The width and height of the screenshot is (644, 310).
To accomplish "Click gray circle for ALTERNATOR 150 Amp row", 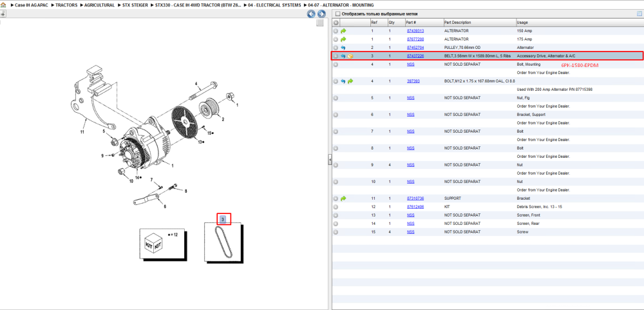I will point(336,31).
